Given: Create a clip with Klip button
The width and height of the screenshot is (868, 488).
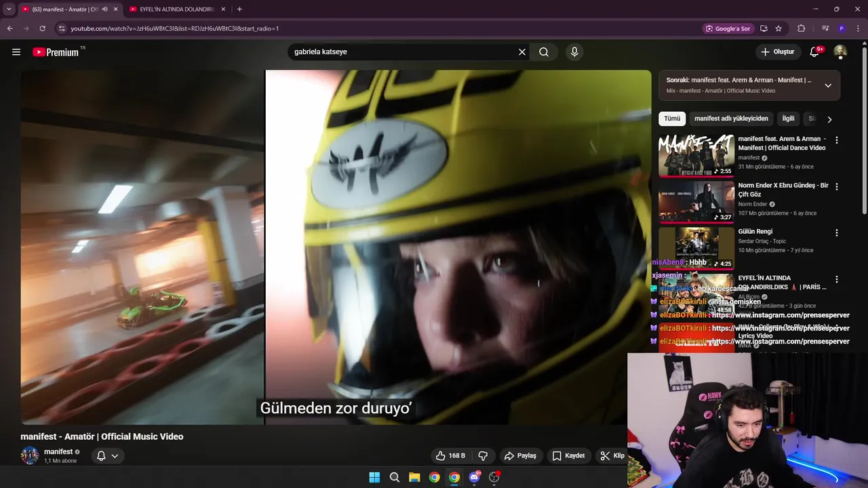Looking at the screenshot, I should (612, 455).
